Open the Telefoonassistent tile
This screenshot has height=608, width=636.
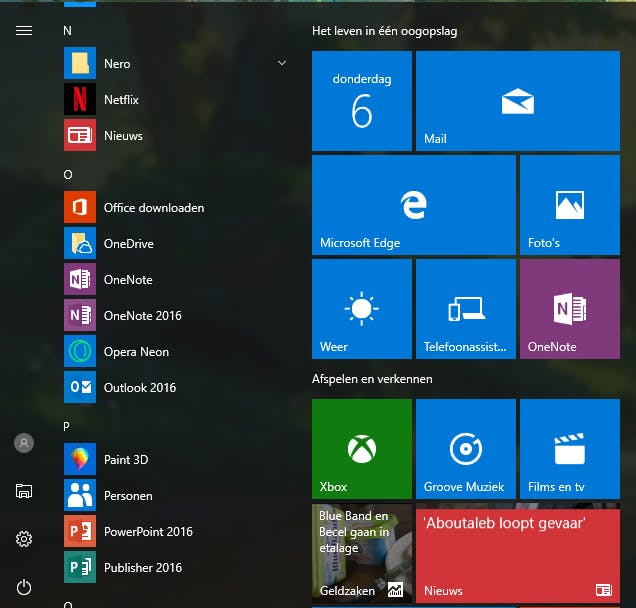pos(466,309)
